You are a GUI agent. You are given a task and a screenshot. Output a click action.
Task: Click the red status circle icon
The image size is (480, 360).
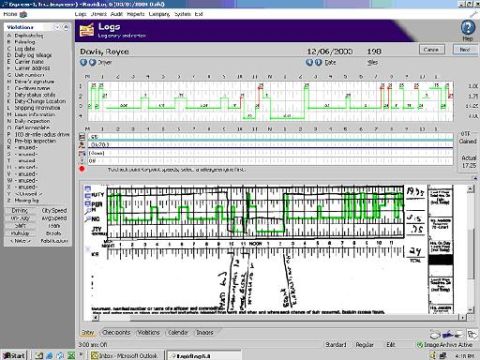[x=82, y=169]
